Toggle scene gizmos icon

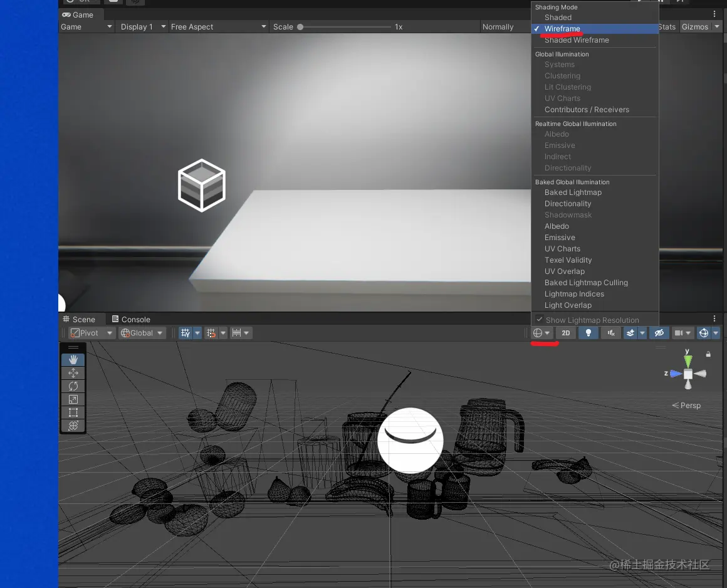pos(704,333)
